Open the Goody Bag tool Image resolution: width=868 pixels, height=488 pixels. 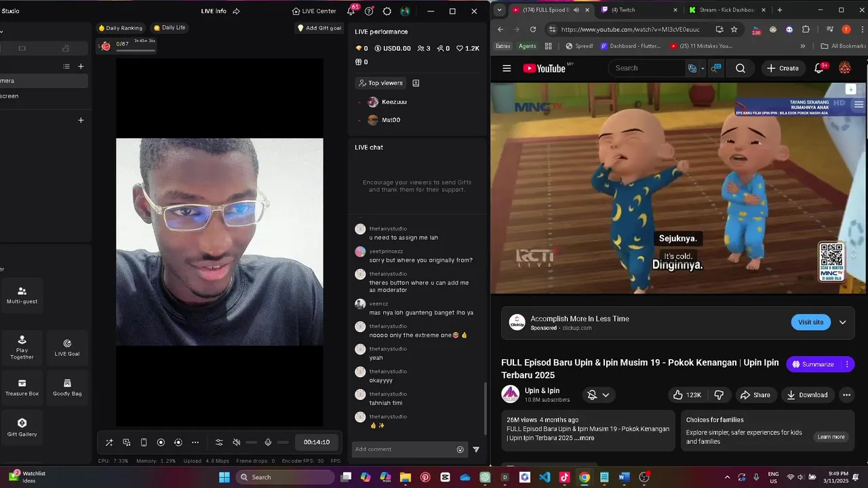tap(67, 388)
